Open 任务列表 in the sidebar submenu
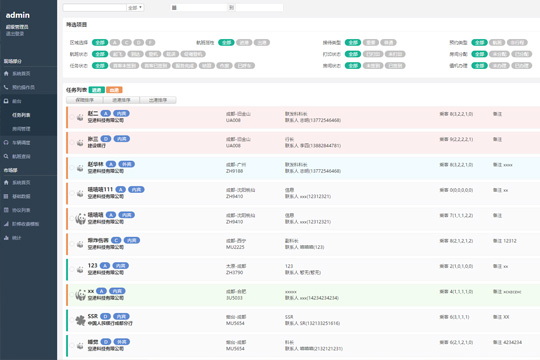The width and height of the screenshot is (540, 360). point(21,115)
